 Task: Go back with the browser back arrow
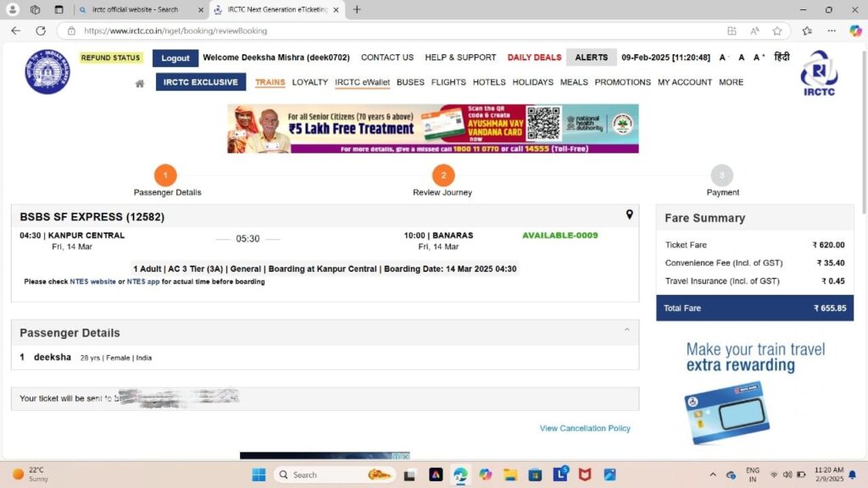point(15,31)
